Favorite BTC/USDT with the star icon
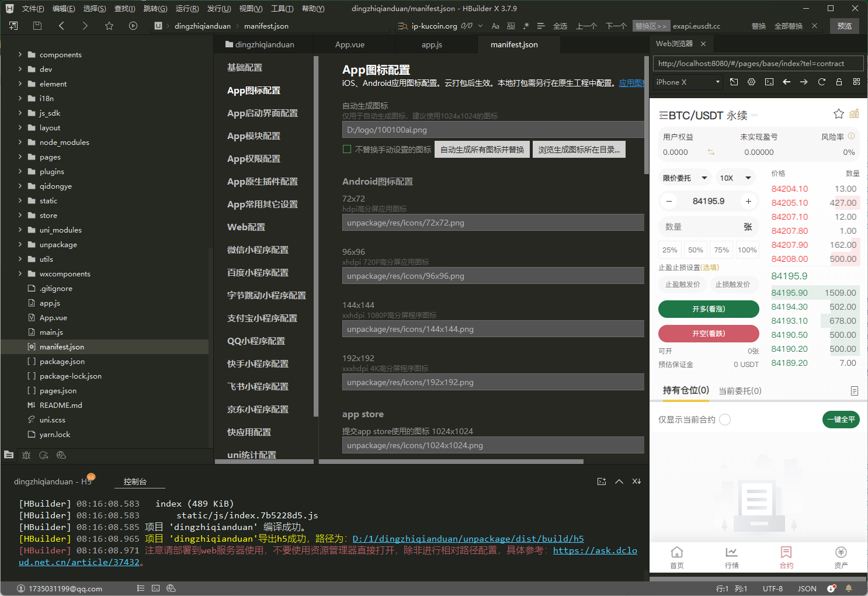Screen dimensions: 868x596 click(x=839, y=114)
